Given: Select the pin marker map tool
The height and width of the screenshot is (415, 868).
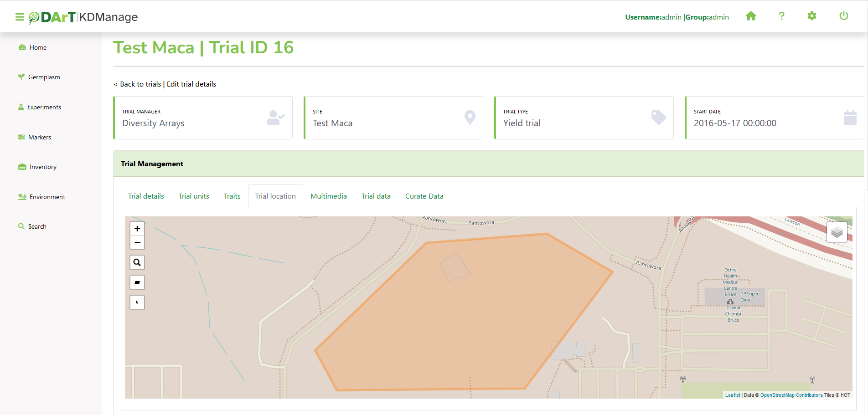Looking at the screenshot, I should pyautogui.click(x=137, y=302).
